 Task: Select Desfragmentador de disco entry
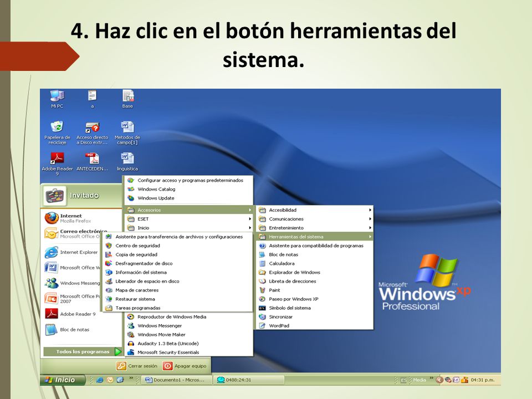coord(177,263)
